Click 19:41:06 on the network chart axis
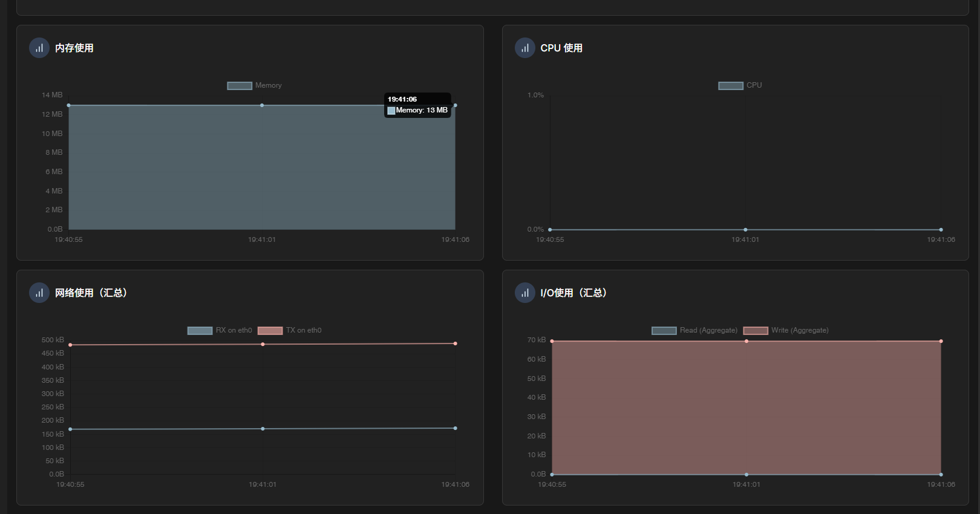The height and width of the screenshot is (514, 980). point(456,484)
